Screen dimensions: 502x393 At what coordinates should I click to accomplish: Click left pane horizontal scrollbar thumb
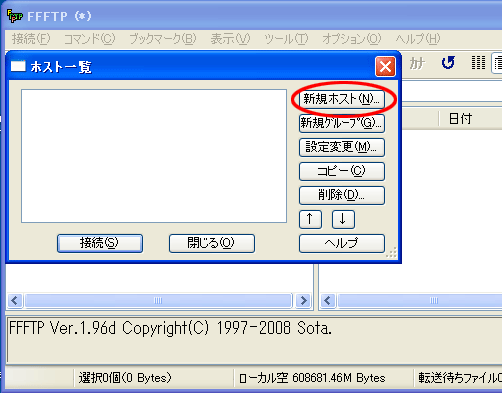click(x=158, y=301)
